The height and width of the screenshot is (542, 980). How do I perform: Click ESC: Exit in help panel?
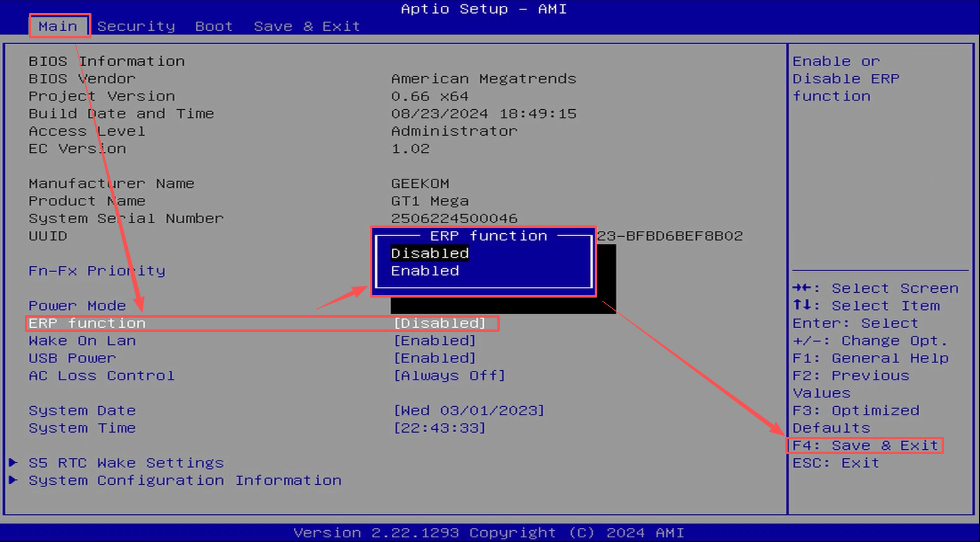click(835, 463)
